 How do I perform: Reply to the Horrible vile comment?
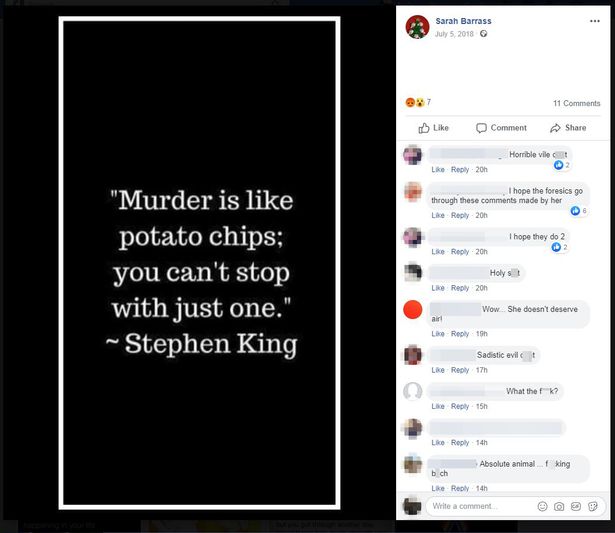tap(460, 169)
